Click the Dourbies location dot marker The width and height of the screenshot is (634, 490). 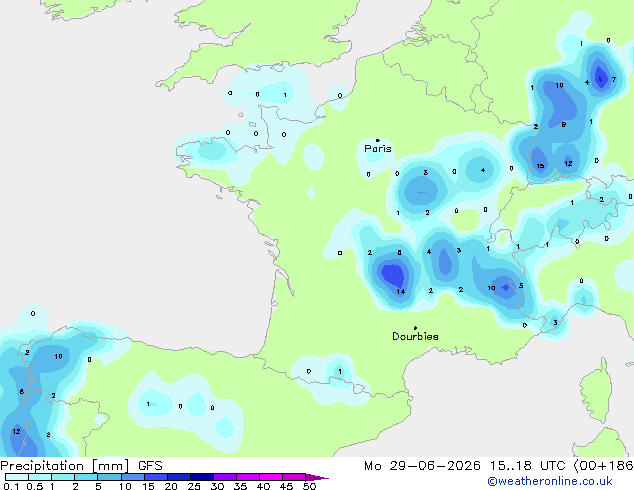click(x=415, y=328)
